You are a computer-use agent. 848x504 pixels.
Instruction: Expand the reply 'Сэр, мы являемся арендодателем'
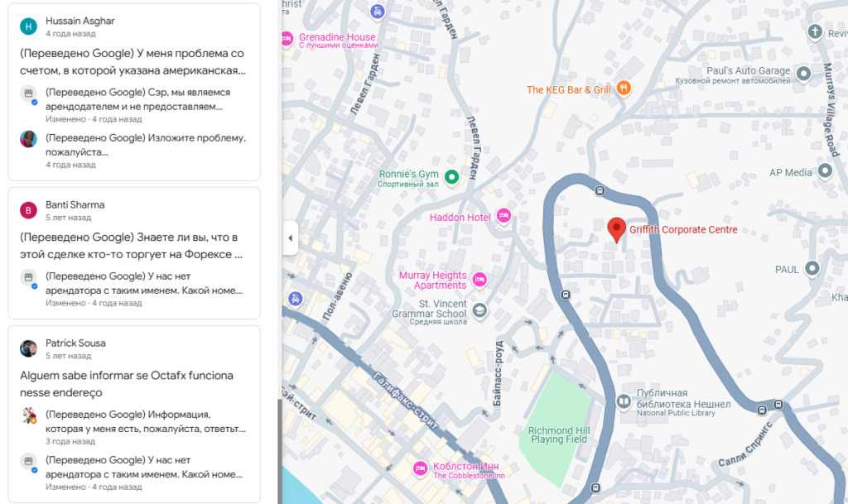(x=138, y=99)
